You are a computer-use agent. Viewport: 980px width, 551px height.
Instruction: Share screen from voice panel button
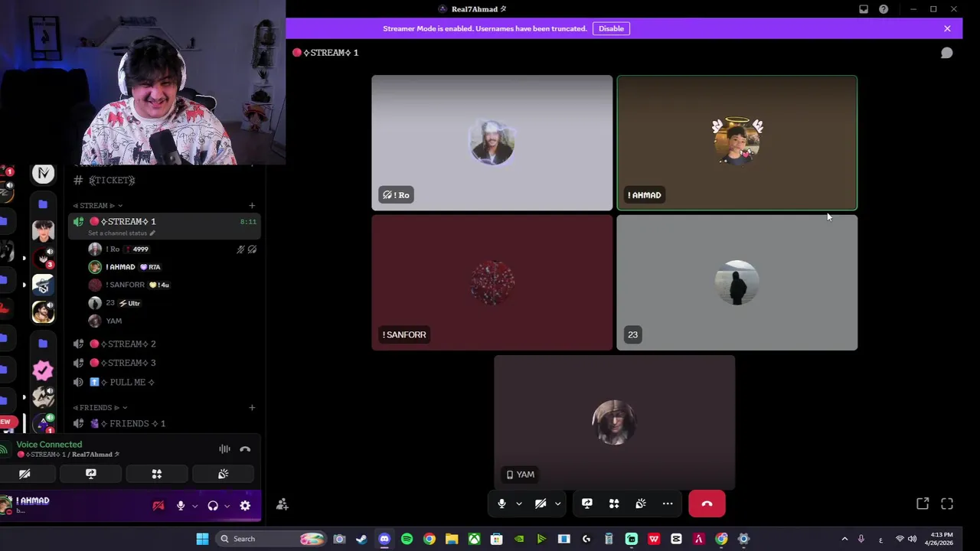click(x=90, y=474)
